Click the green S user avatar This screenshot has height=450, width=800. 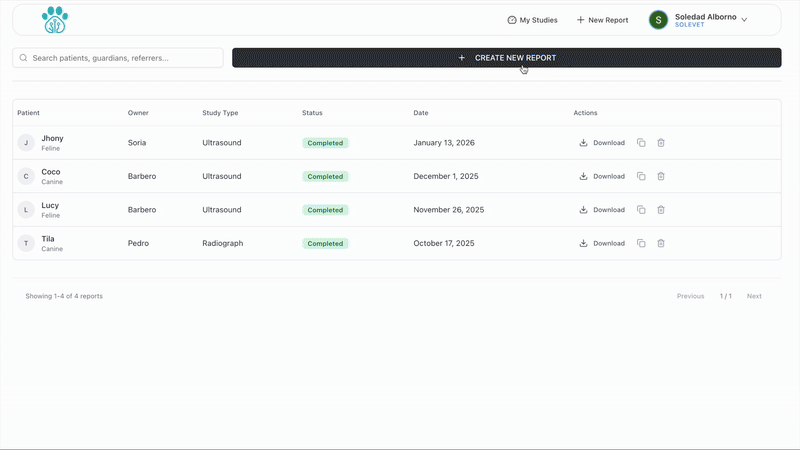[x=658, y=20]
